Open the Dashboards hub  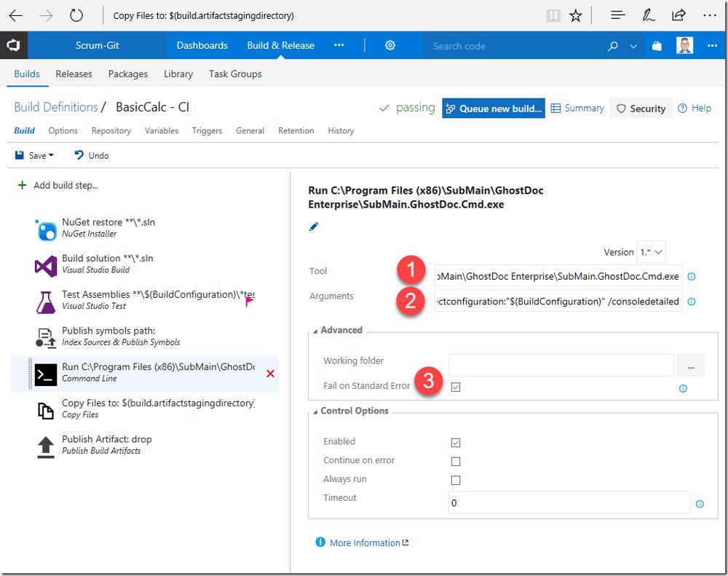click(x=202, y=46)
